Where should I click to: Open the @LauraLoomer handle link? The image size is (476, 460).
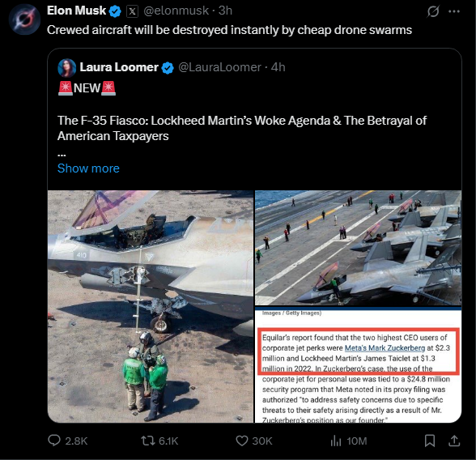[x=220, y=67]
